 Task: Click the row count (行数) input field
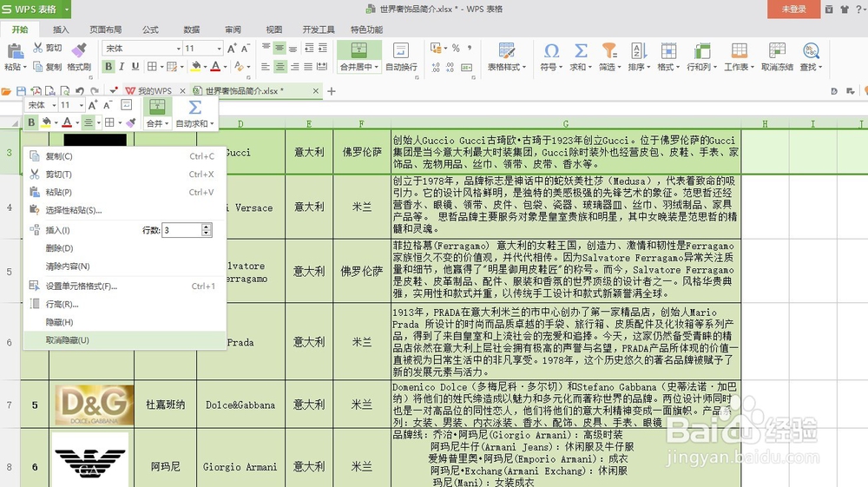click(x=181, y=230)
